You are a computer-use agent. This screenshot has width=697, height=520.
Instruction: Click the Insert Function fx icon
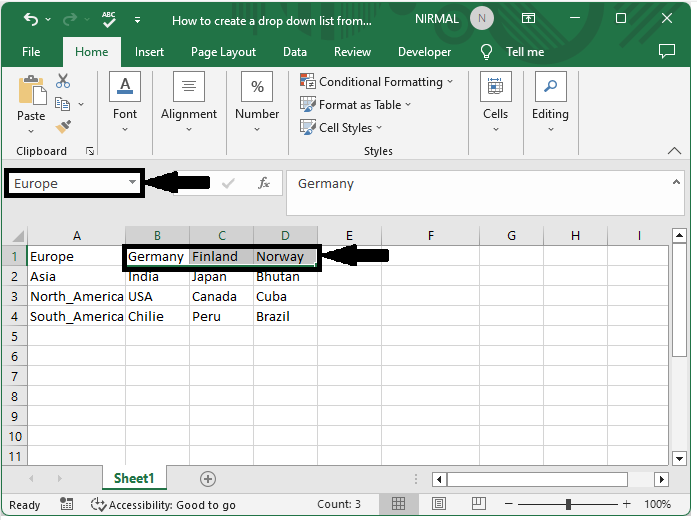[x=264, y=183]
